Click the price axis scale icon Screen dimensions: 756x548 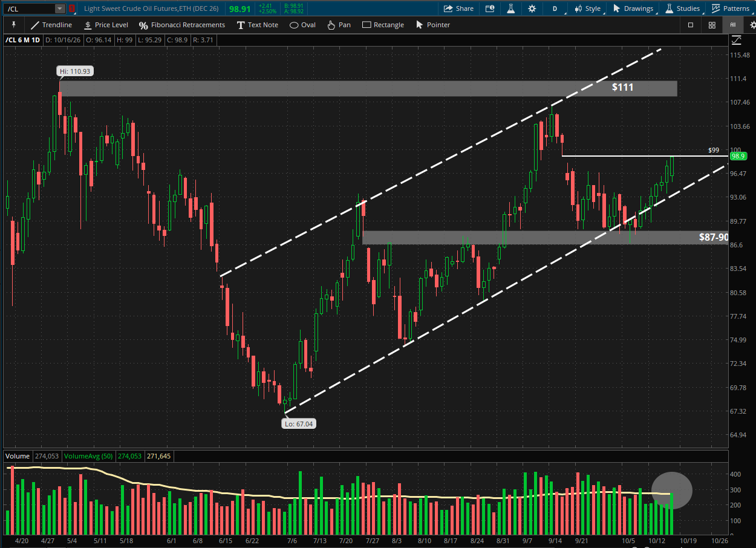736,41
